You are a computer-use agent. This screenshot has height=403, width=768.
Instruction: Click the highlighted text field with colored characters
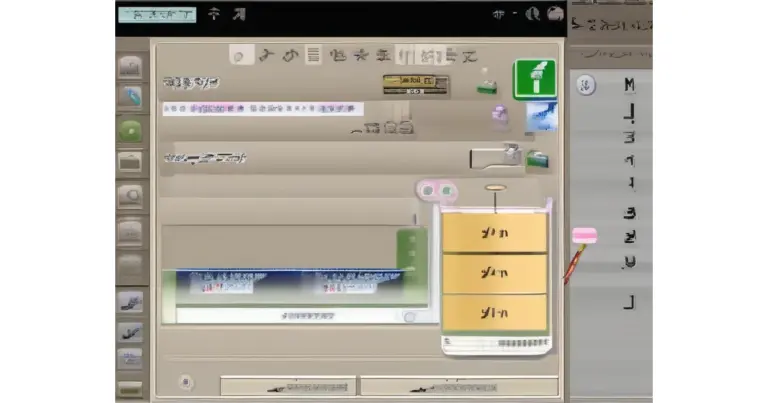(263, 109)
